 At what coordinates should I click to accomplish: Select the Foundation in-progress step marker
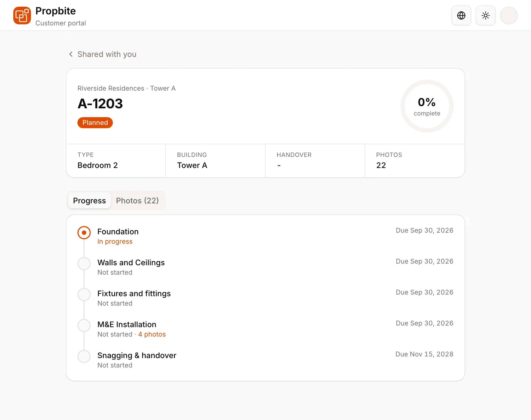(x=84, y=233)
